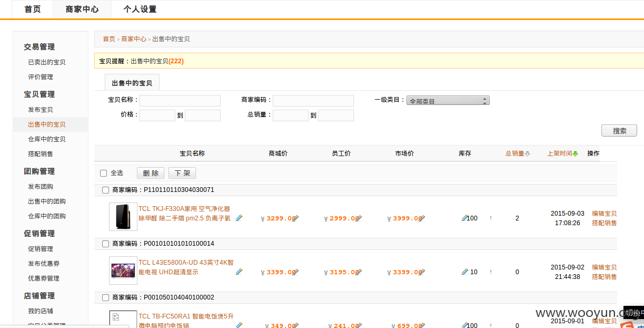Click warning mark in TKJ-F330A row
644x328 pixels.
pos(491,218)
